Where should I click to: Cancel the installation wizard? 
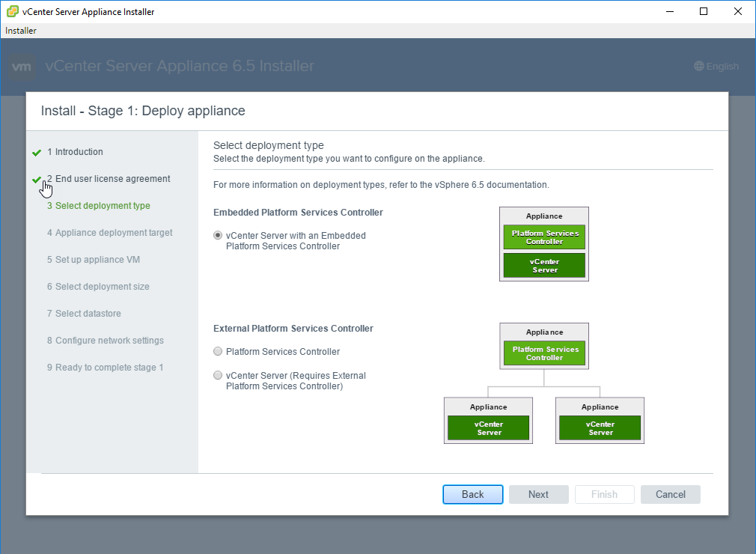[x=671, y=494]
